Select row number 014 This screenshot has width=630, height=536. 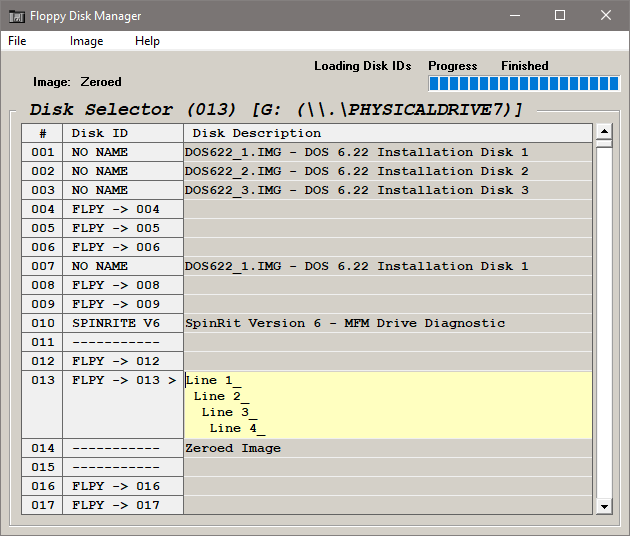43,448
